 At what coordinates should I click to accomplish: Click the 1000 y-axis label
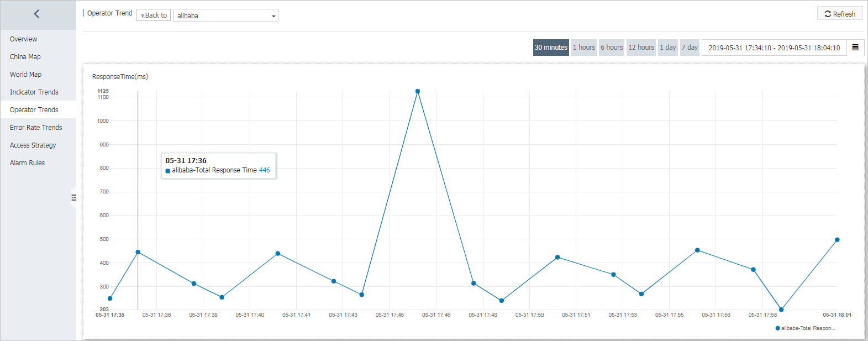[103, 121]
